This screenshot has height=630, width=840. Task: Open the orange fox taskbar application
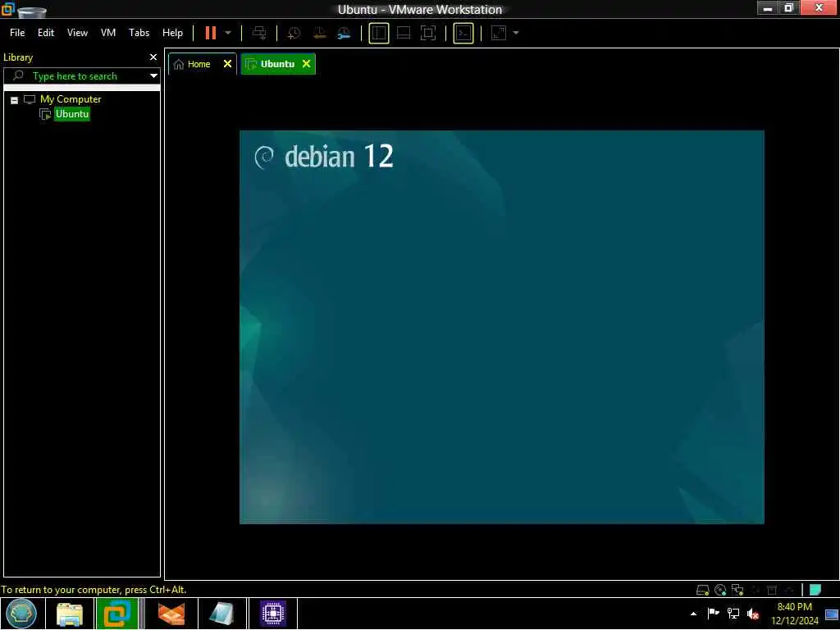click(171, 614)
